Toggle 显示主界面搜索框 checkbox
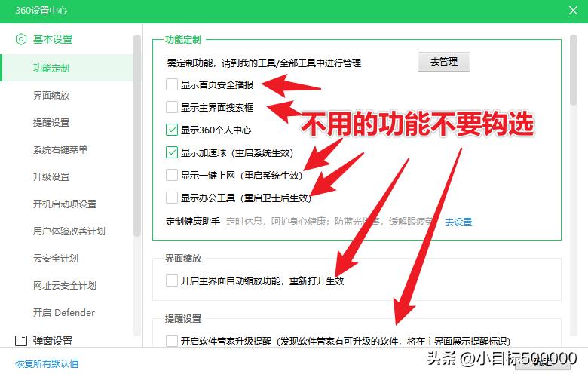The width and height of the screenshot is (588, 377). point(172,107)
